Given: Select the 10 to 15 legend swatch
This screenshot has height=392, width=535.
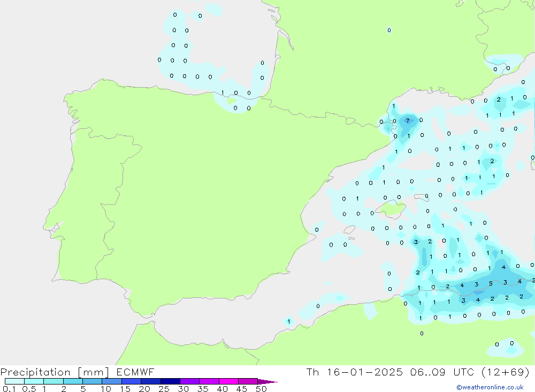Looking at the screenshot, I should coord(111,381).
